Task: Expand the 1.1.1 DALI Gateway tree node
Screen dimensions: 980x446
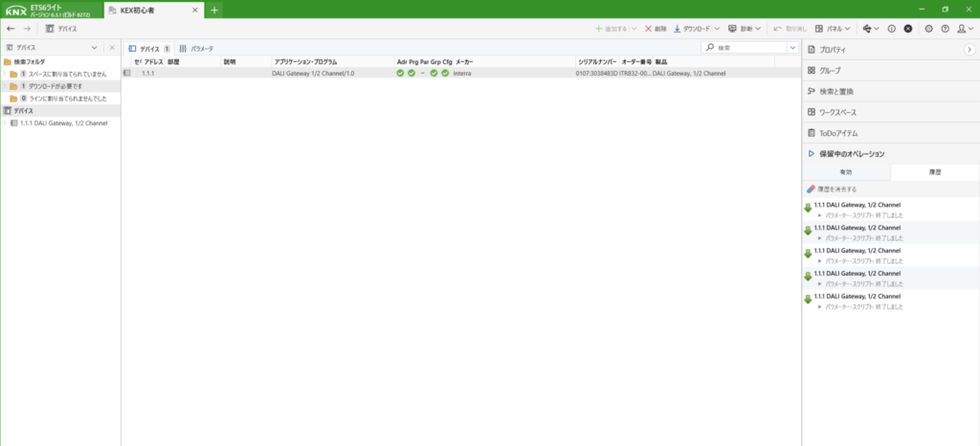Action: coord(5,123)
